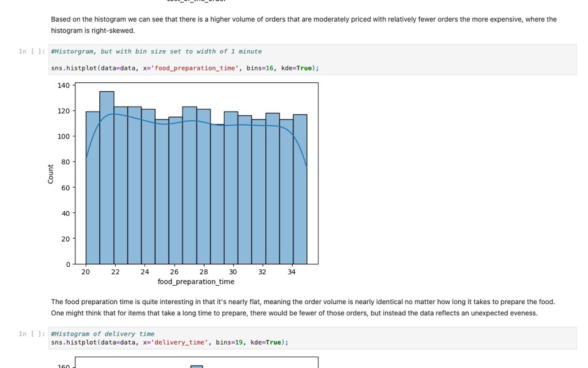Click the markdown paragraph about food preparation time
The image size is (588, 368).
[303, 307]
